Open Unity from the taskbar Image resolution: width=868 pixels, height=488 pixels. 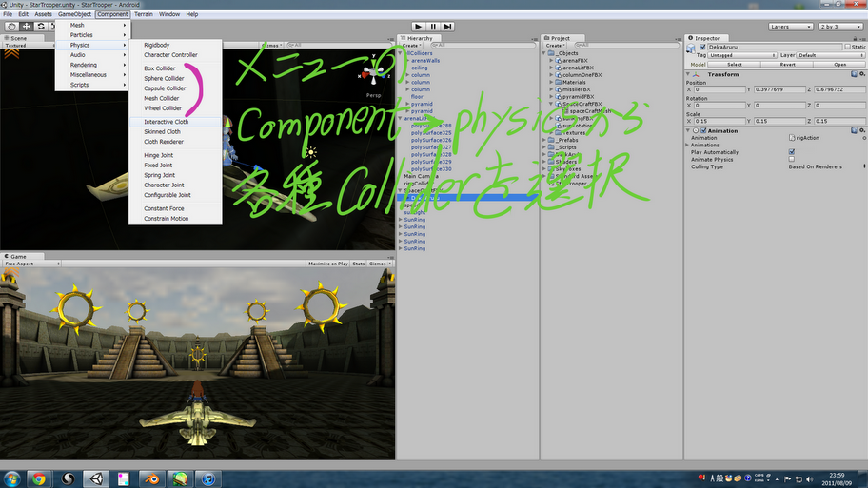(x=96, y=478)
